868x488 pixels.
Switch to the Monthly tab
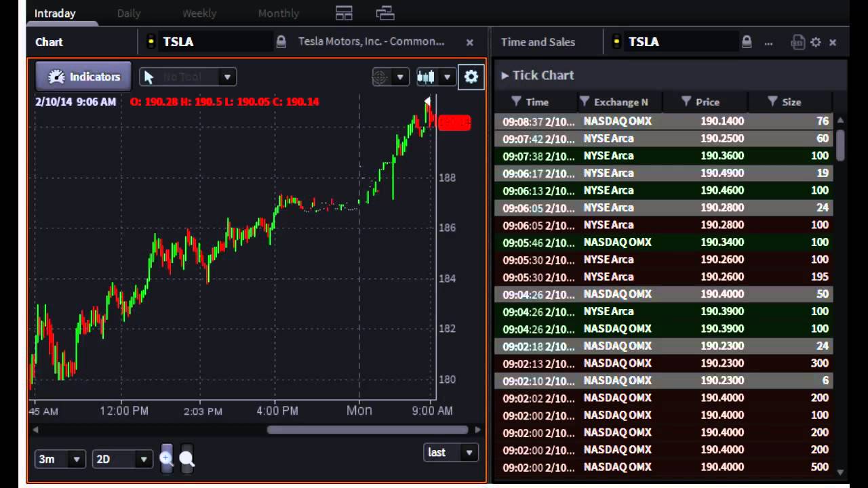(278, 13)
